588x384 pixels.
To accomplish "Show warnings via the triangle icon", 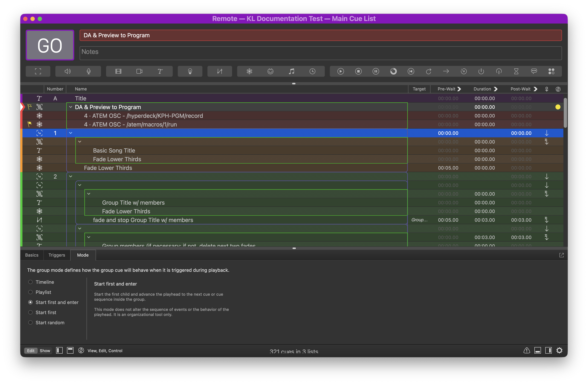I will [527, 350].
